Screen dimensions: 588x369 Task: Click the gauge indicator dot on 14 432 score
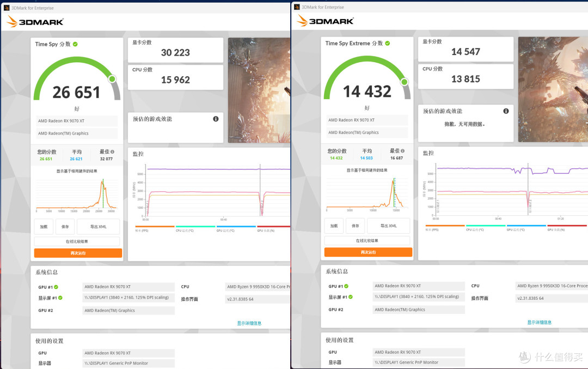(x=404, y=82)
